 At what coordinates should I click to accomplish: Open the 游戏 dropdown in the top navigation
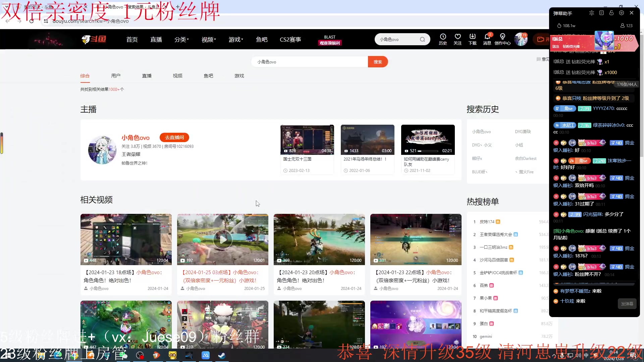(235, 39)
